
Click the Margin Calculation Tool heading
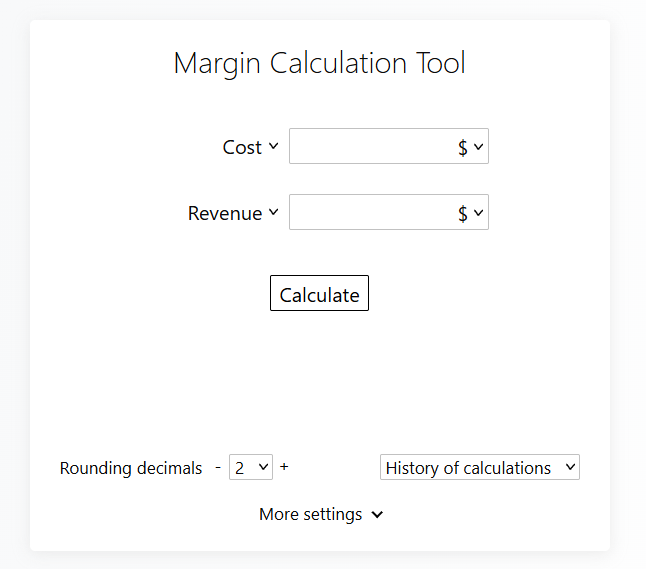pyautogui.click(x=319, y=63)
